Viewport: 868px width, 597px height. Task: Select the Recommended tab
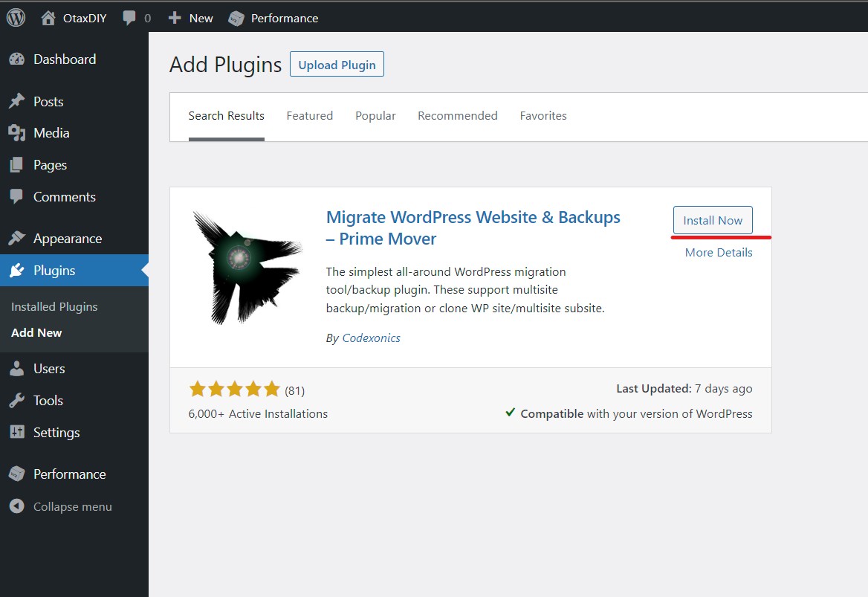click(458, 115)
